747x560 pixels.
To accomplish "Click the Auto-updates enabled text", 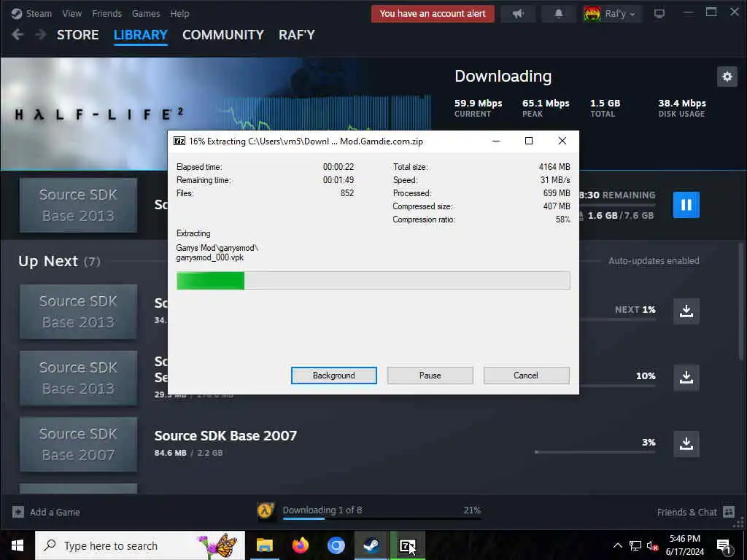I will click(654, 261).
